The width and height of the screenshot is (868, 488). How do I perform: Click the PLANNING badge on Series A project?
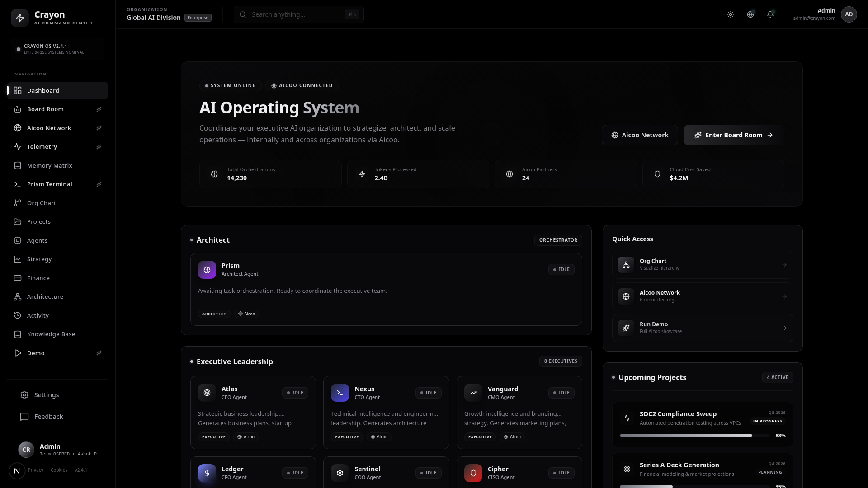pos(770,472)
